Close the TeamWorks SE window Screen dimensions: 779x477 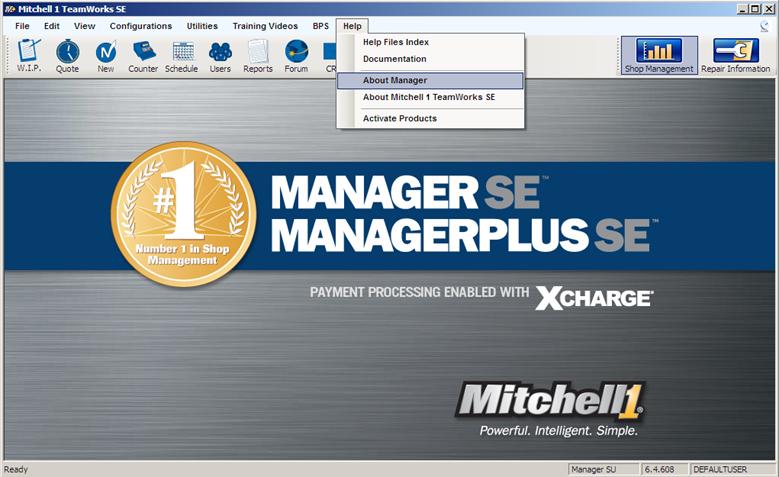click(x=768, y=9)
